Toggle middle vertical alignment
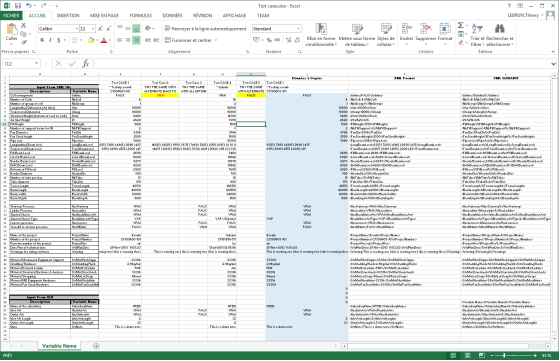Screen dimensions: 560x361 [128, 29]
